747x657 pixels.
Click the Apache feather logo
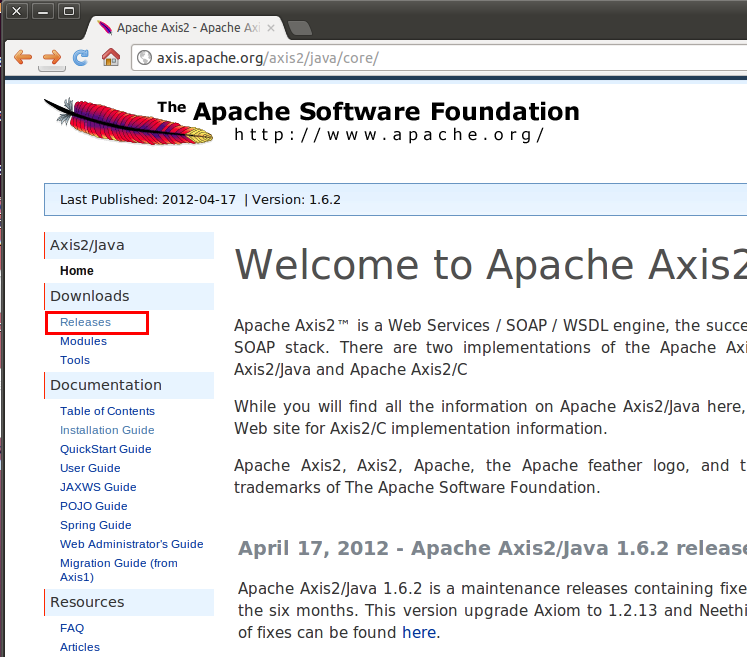(128, 121)
